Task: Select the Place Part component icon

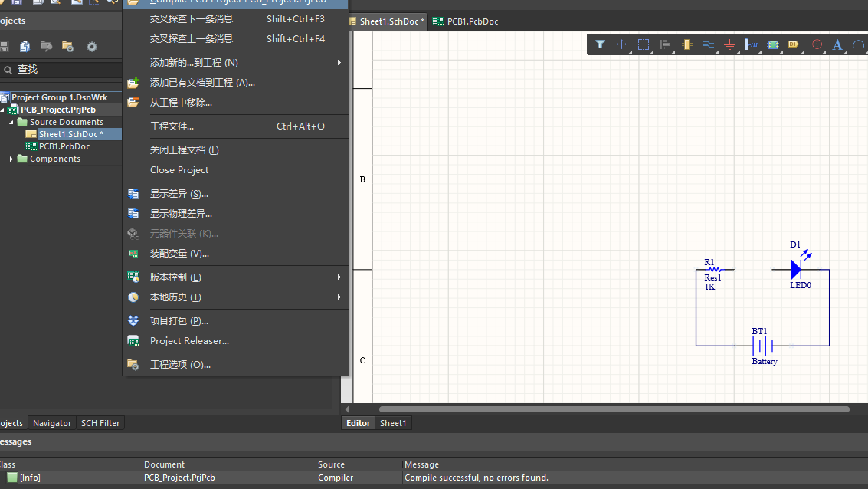Action: 686,44
